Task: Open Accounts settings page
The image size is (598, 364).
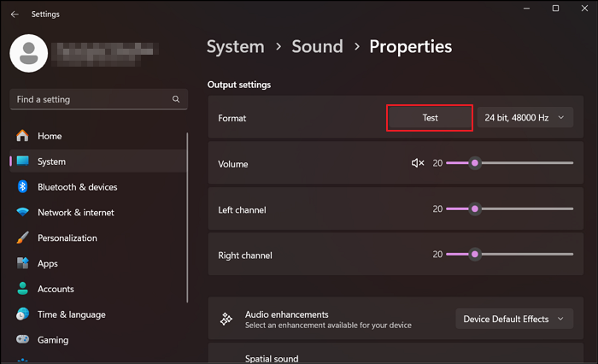Action: 56,290
